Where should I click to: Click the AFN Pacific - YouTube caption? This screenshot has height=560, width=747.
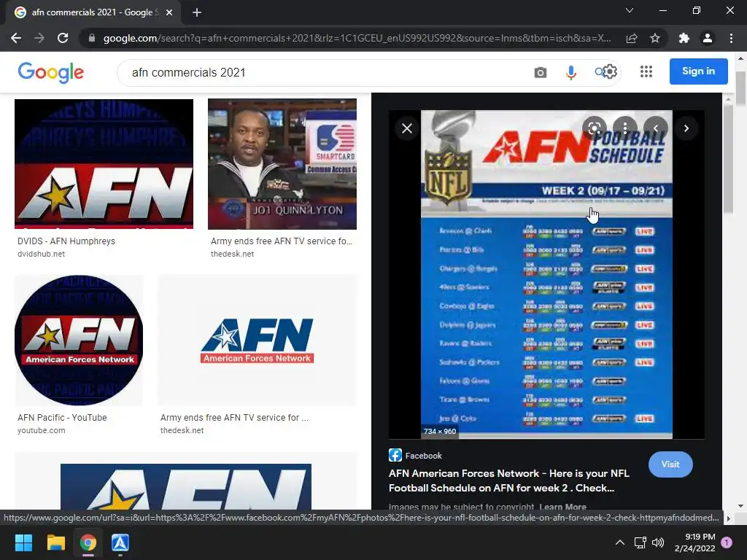[62, 418]
